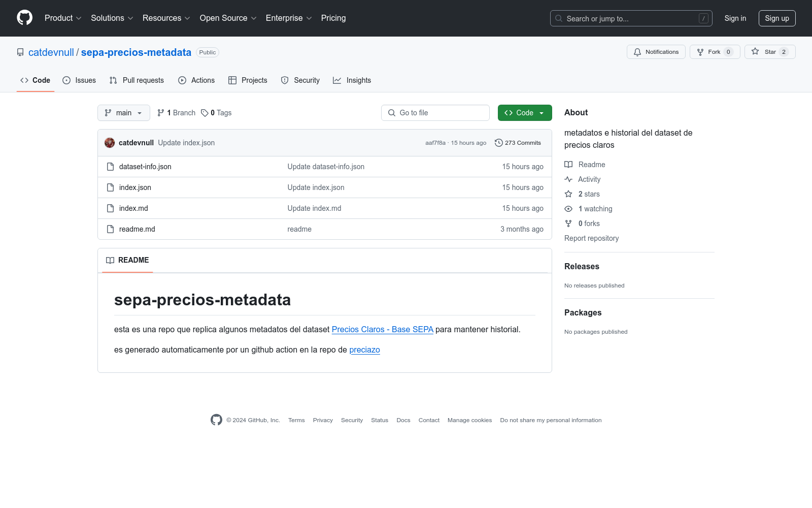The height and width of the screenshot is (508, 812).
Task: Click 'Update index.md' commit message
Action: tap(314, 208)
